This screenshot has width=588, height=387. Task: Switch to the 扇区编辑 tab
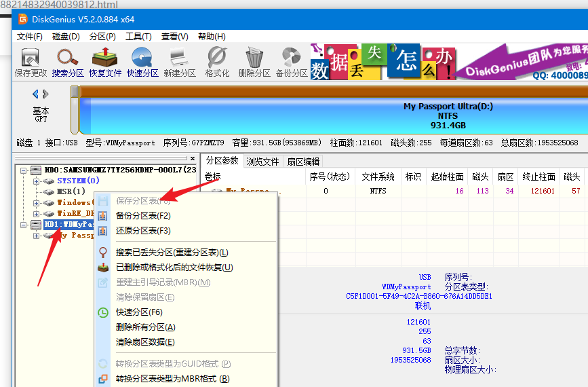pyautogui.click(x=302, y=162)
